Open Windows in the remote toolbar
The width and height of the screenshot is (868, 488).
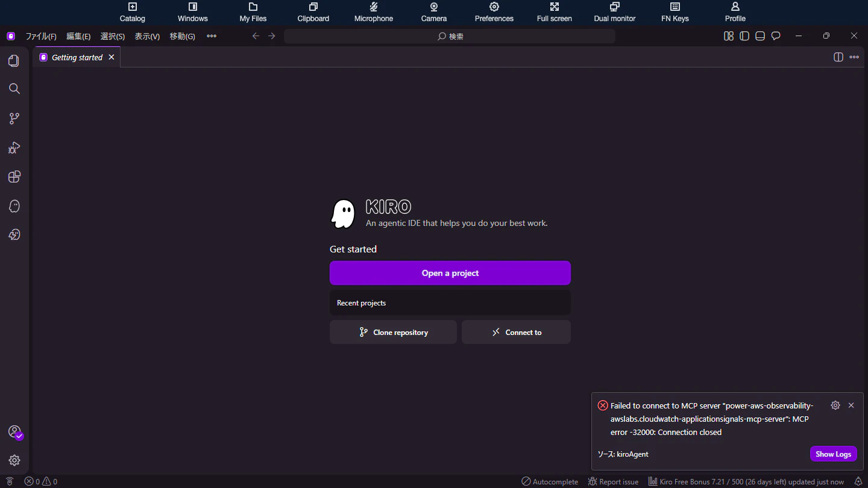tap(193, 12)
